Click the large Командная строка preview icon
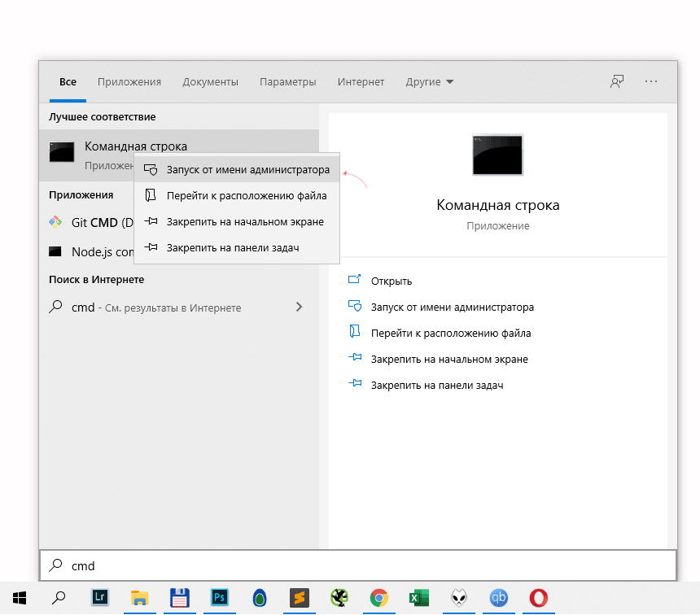This screenshot has width=700, height=615. coord(498,155)
